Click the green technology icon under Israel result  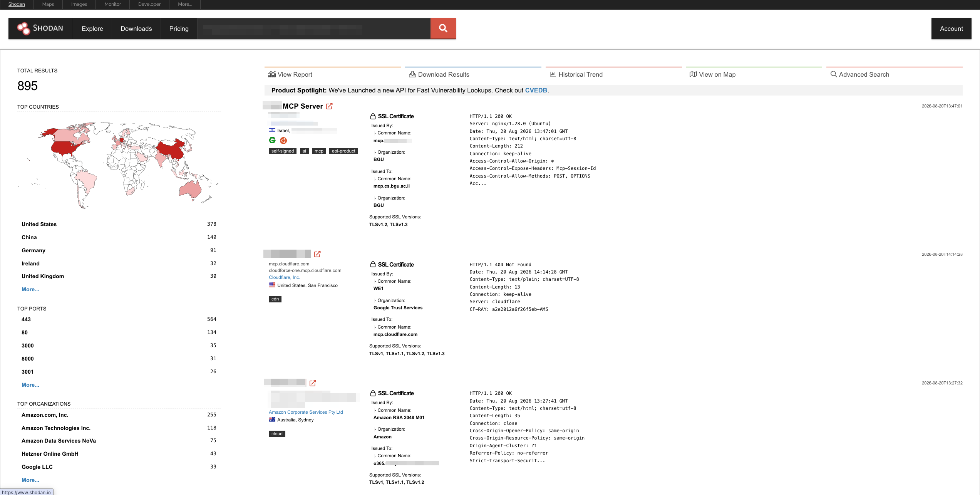tap(272, 141)
